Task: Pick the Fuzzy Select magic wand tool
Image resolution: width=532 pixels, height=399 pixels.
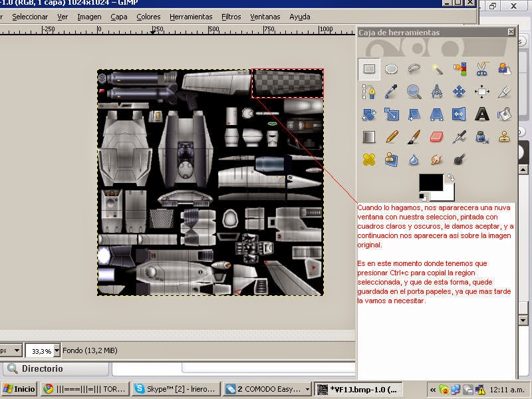Action: 437,69
